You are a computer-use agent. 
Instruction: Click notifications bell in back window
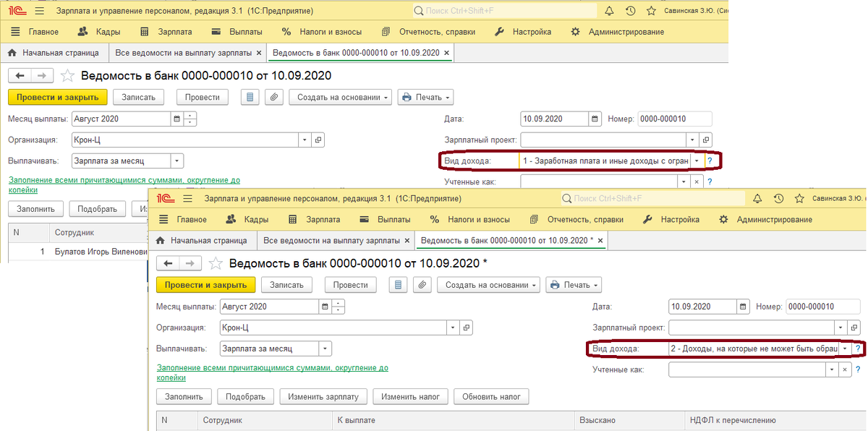pos(609,11)
